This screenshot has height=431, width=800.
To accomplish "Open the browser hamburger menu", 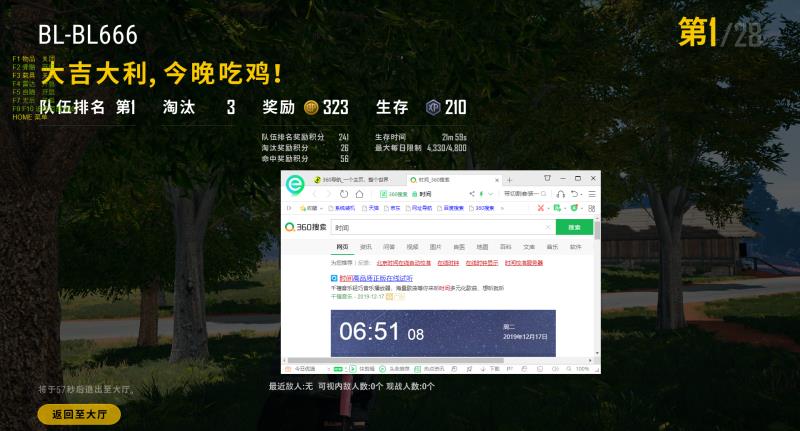I will [592, 194].
